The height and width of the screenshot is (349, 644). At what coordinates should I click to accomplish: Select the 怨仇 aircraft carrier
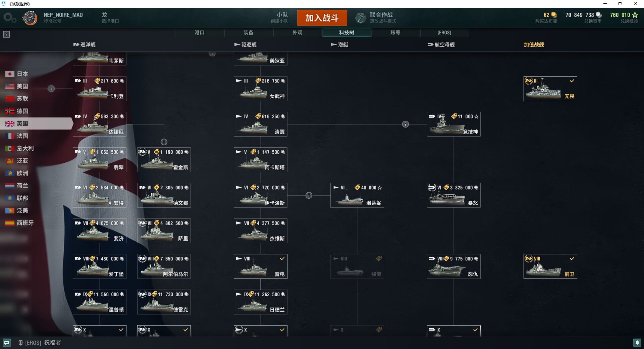(454, 266)
